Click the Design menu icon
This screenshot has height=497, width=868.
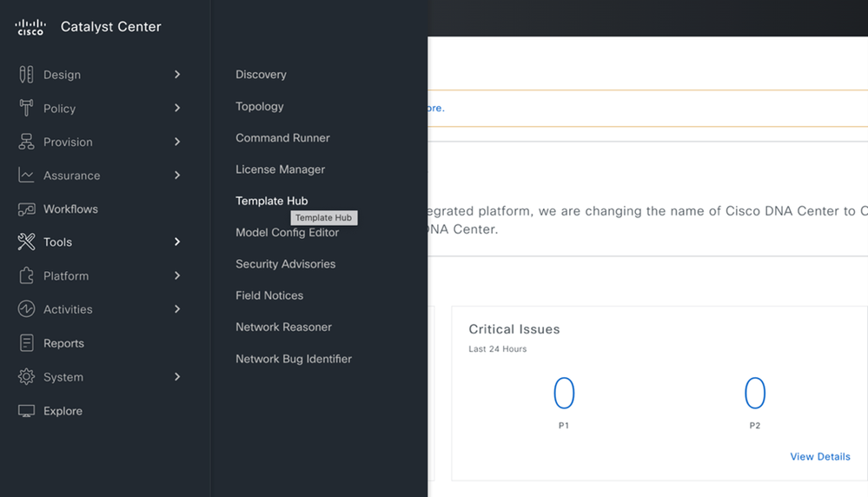pyautogui.click(x=26, y=74)
